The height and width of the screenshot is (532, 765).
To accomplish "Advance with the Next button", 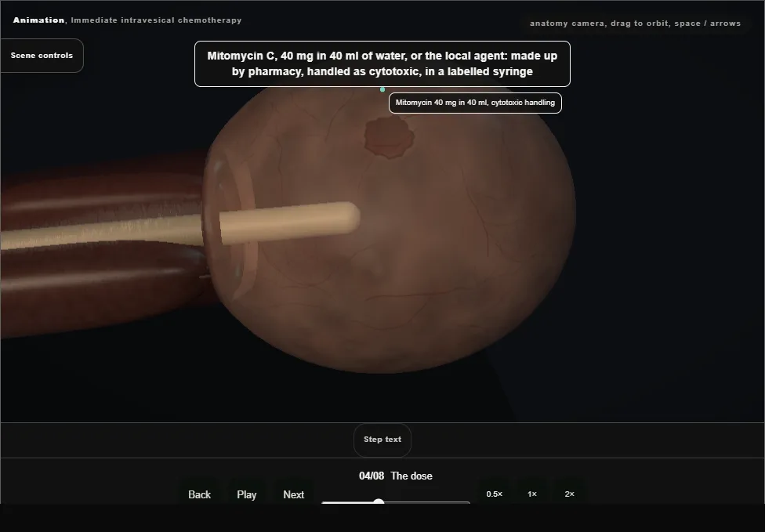I will [x=294, y=494].
